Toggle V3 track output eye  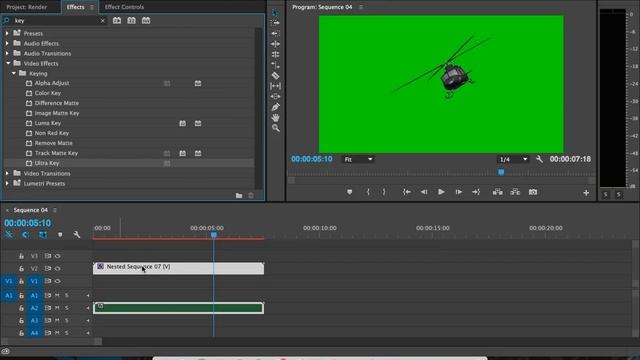point(58,256)
